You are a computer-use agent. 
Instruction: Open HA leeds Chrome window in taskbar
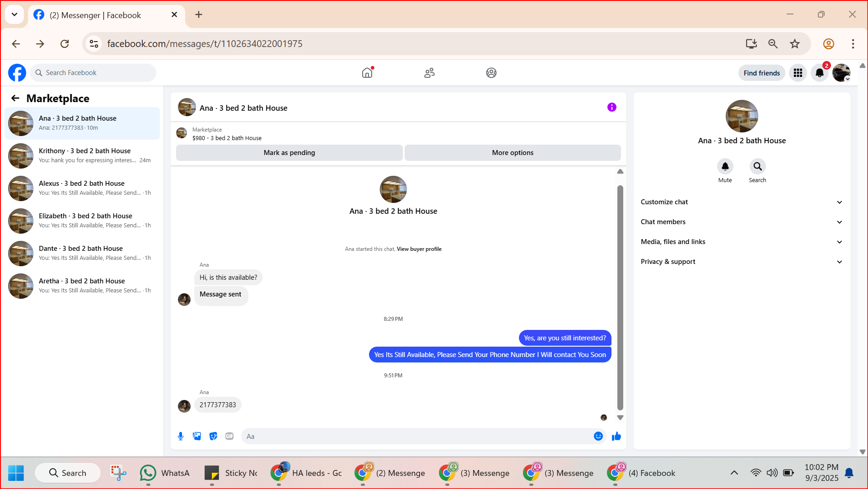pos(306,473)
